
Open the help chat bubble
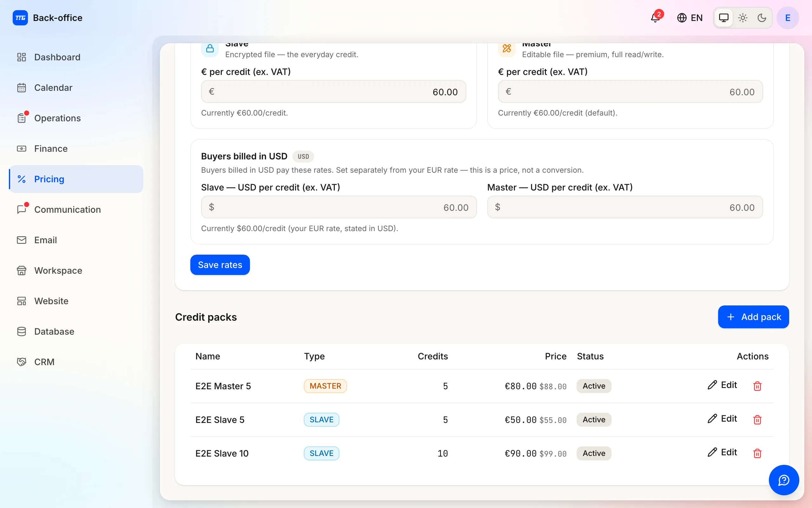click(784, 480)
